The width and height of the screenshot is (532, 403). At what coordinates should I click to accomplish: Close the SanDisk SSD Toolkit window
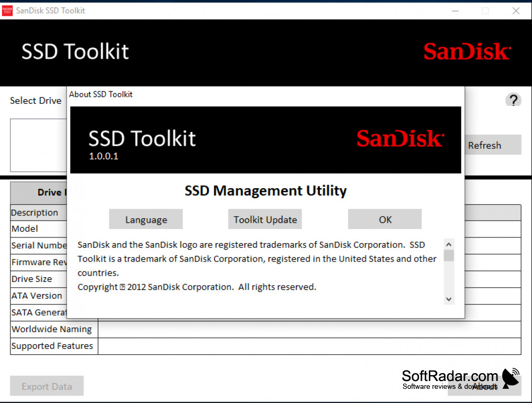pyautogui.click(x=516, y=11)
